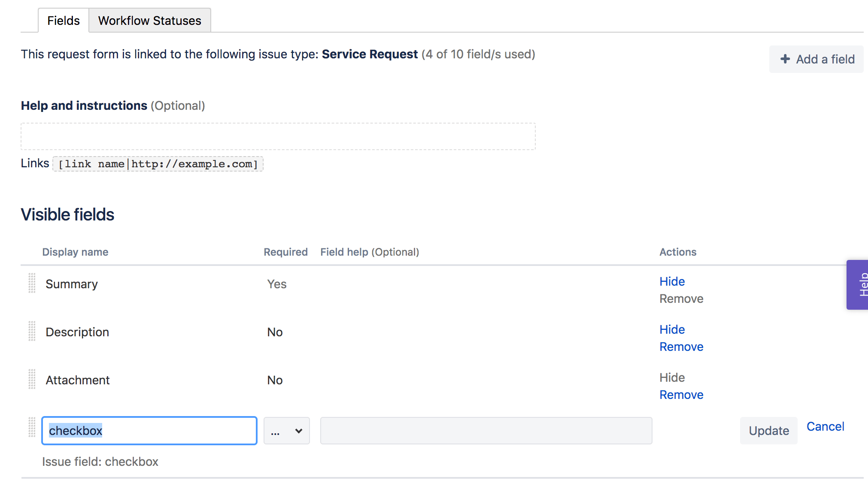The width and height of the screenshot is (868, 483).
Task: Click the Field help text box
Action: [x=486, y=431]
